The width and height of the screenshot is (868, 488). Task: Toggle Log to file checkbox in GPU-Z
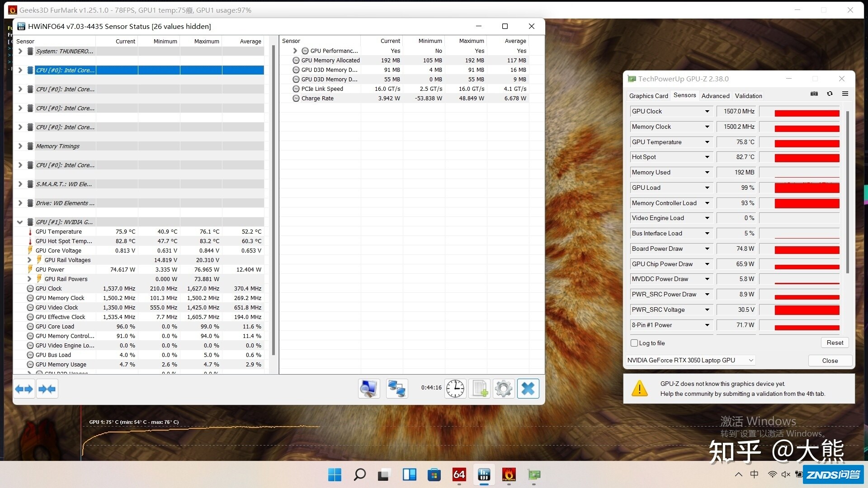[x=634, y=343]
